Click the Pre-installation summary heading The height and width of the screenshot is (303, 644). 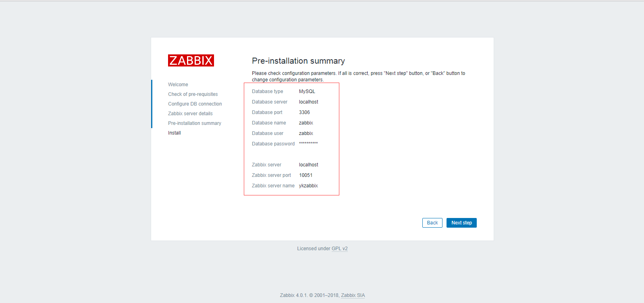[298, 61]
